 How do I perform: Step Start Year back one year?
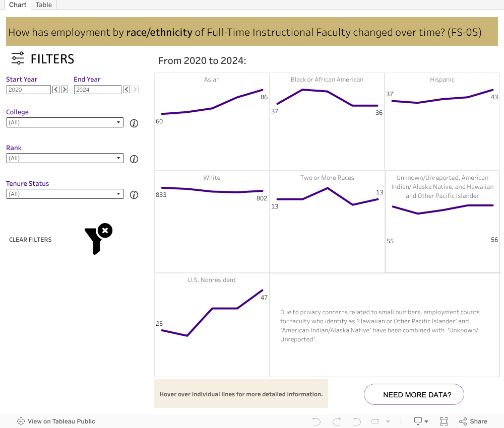(56, 90)
